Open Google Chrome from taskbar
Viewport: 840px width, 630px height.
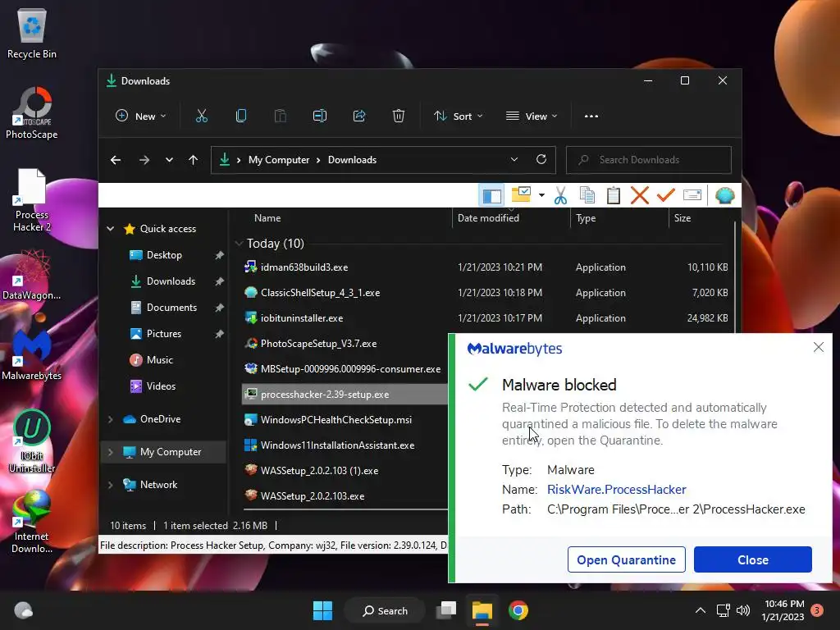pyautogui.click(x=518, y=610)
